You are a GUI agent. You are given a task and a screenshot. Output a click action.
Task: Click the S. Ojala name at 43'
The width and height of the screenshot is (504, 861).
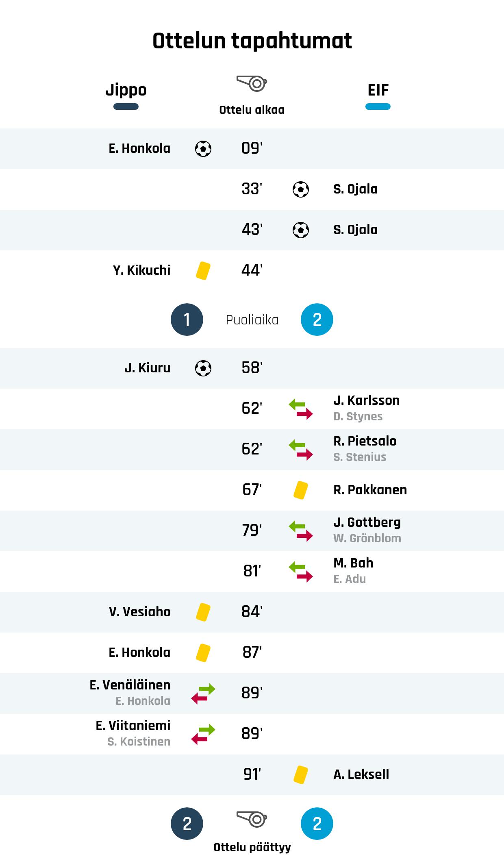click(x=355, y=230)
